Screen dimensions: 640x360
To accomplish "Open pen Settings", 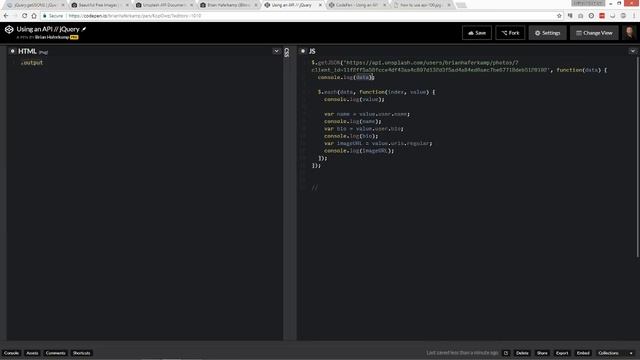I will pos(547,33).
